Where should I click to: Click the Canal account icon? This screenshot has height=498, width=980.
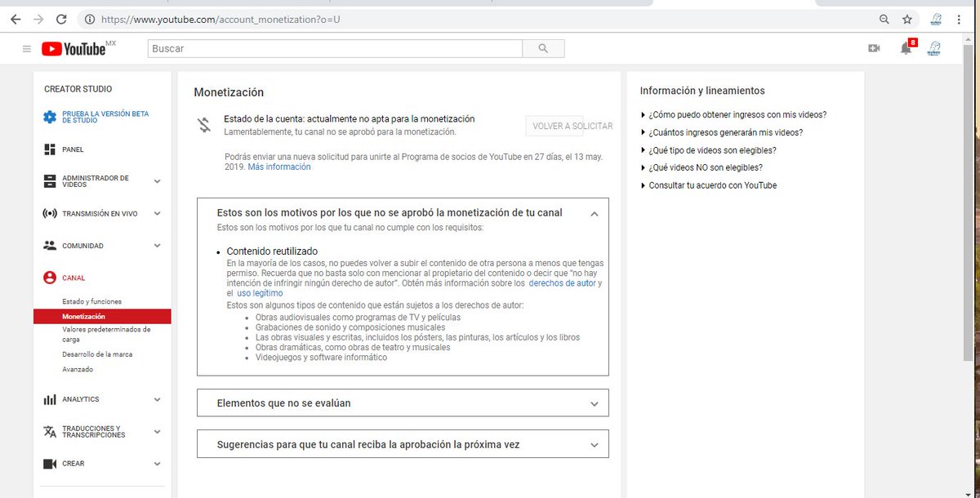pos(49,278)
